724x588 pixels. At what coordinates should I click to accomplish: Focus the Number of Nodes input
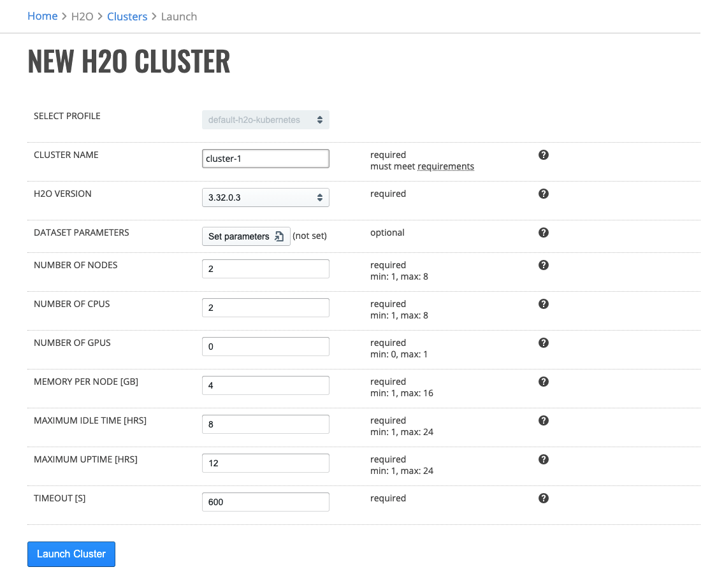click(266, 269)
